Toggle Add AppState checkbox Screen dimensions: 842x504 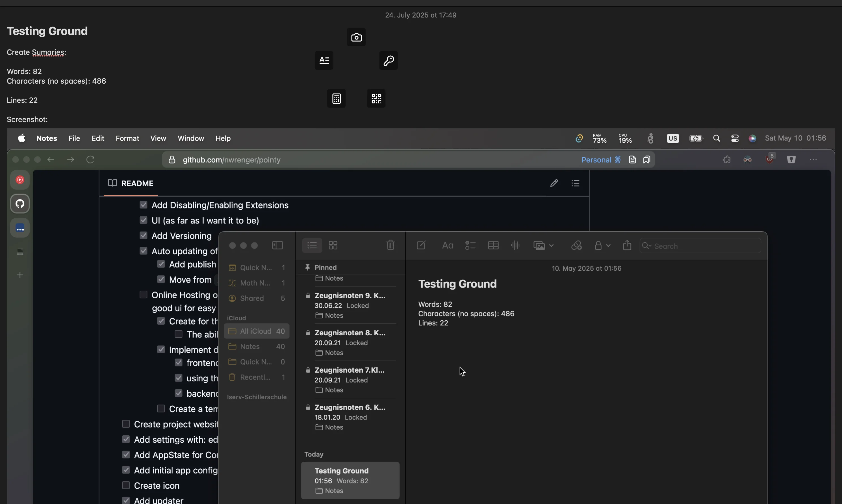(x=126, y=454)
